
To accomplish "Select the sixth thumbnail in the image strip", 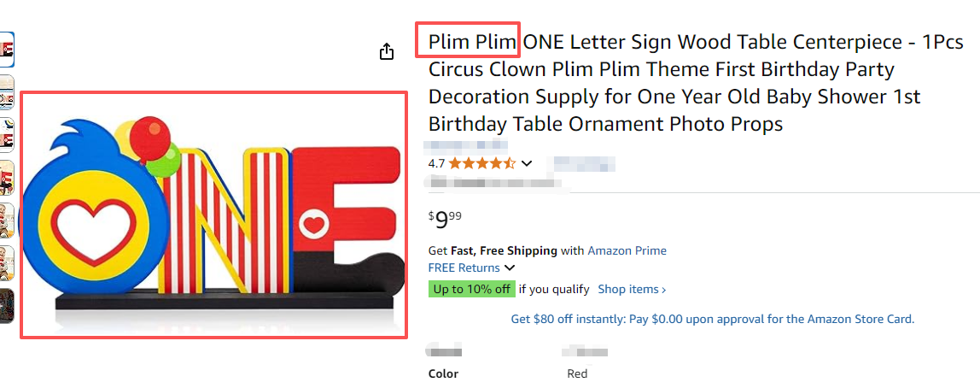I will click(x=6, y=263).
